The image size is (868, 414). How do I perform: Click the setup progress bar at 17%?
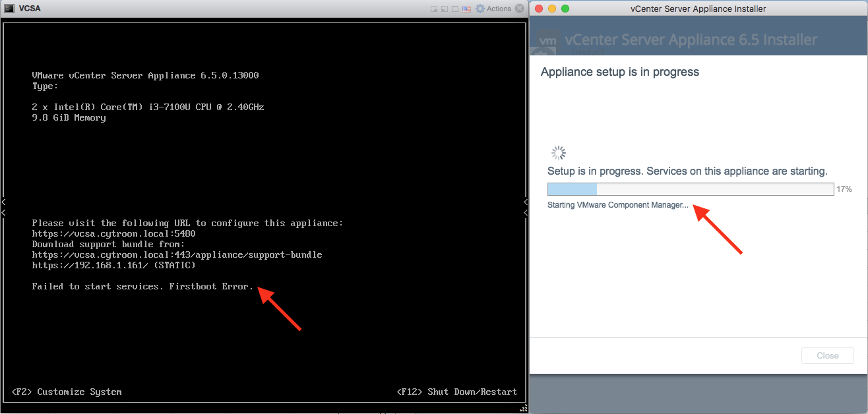point(691,189)
